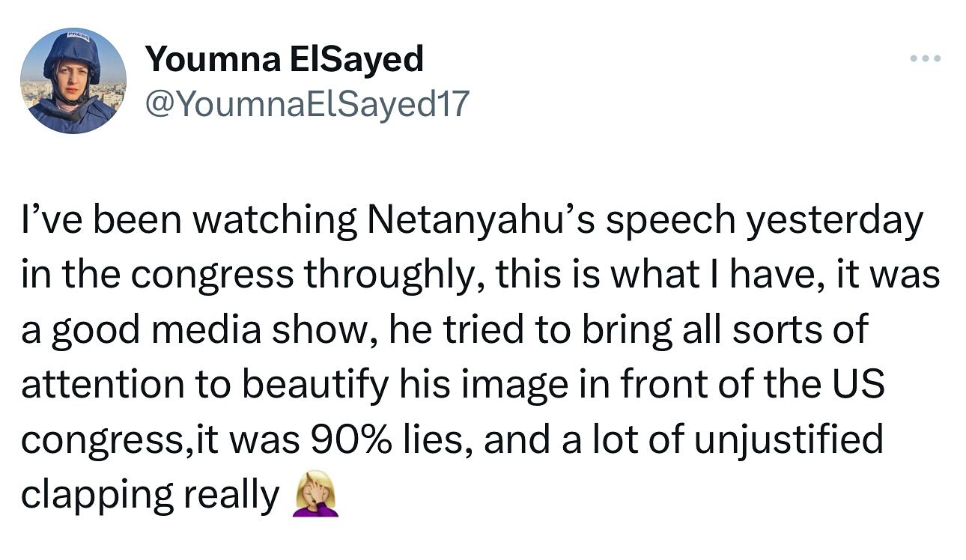Click Youmna ElSayed's profile picture
Viewport: 966px width, 560px height.
(73, 81)
